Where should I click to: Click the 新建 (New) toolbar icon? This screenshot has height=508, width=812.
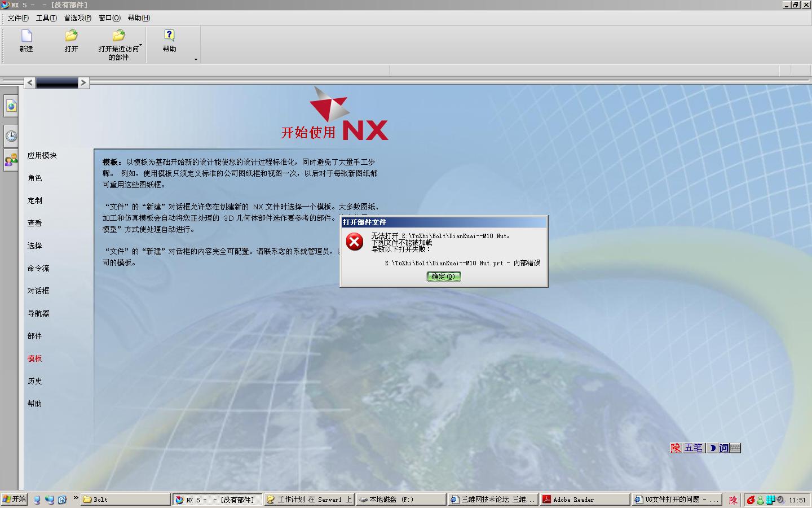click(x=27, y=36)
